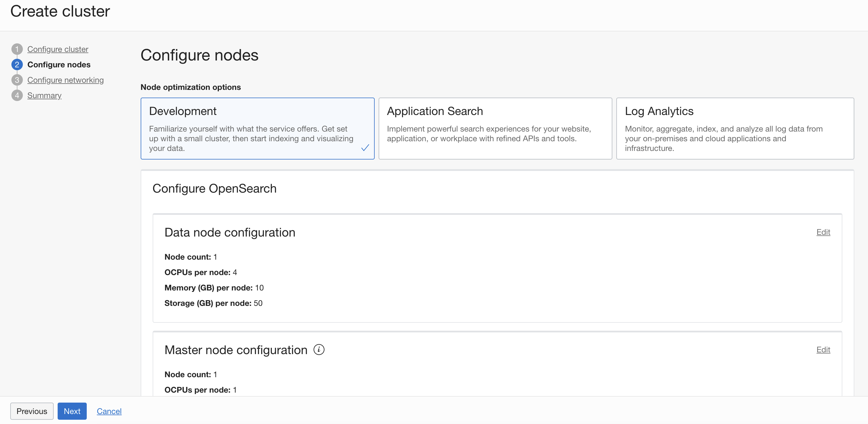The height and width of the screenshot is (424, 868).
Task: Select the Application Search optimization card
Action: point(495,128)
